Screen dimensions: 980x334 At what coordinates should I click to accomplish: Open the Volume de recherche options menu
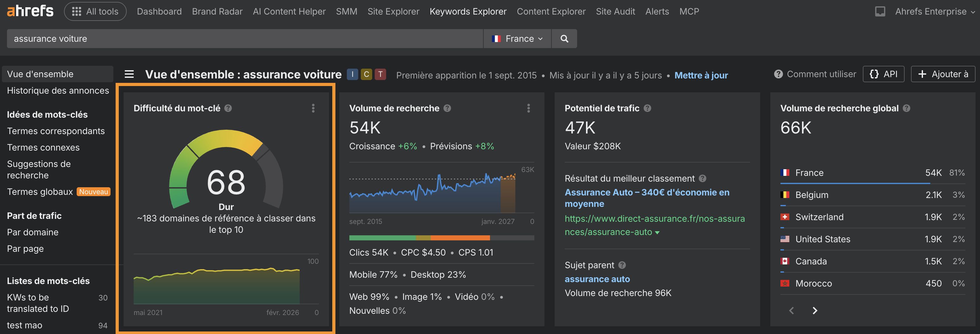(x=528, y=108)
